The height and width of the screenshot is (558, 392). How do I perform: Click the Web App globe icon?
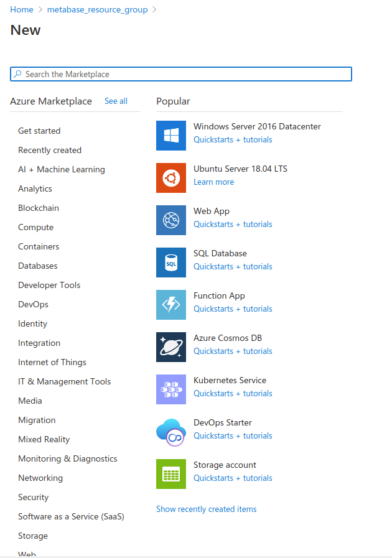coord(170,220)
